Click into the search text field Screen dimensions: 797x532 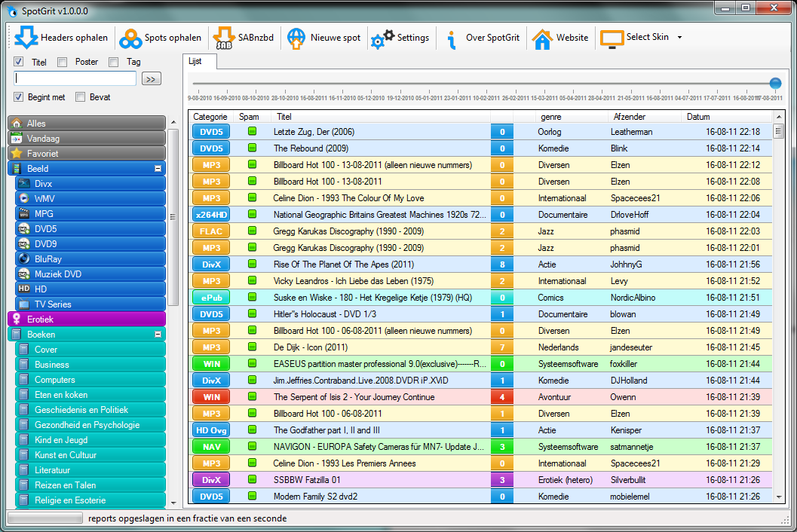coord(75,78)
